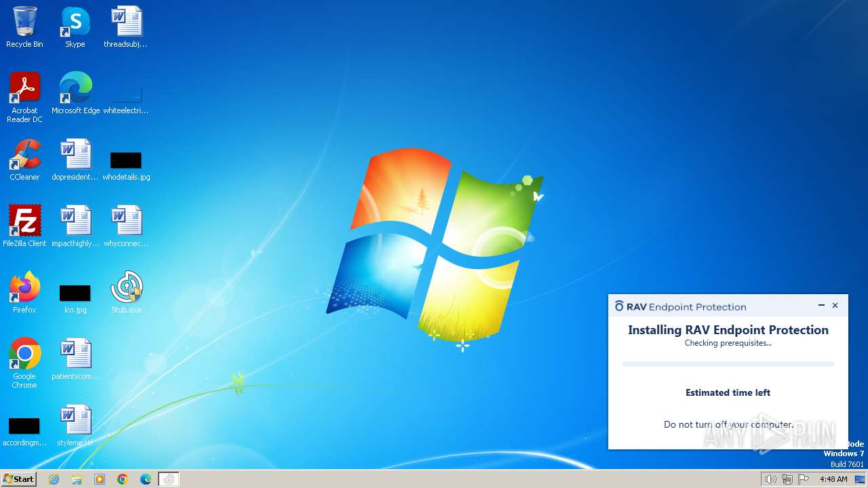
Task: Click the Show desktop tray button
Action: pyautogui.click(x=860, y=479)
